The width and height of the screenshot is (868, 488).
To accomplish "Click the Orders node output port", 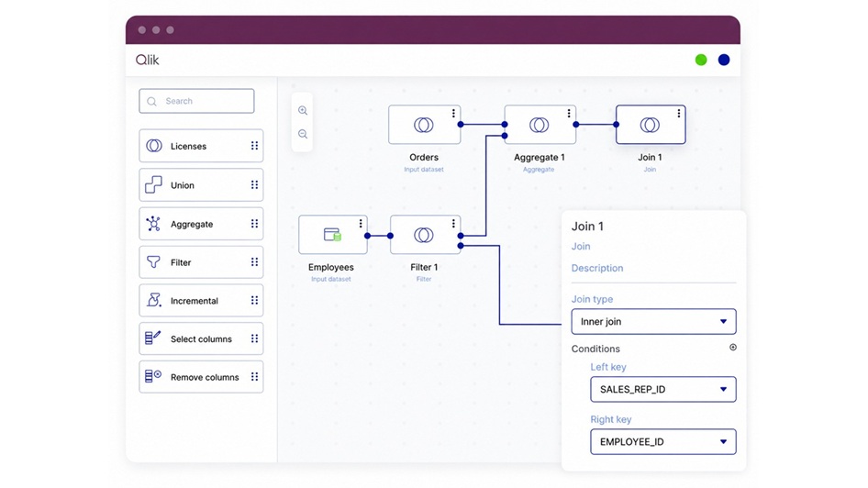I will (461, 125).
